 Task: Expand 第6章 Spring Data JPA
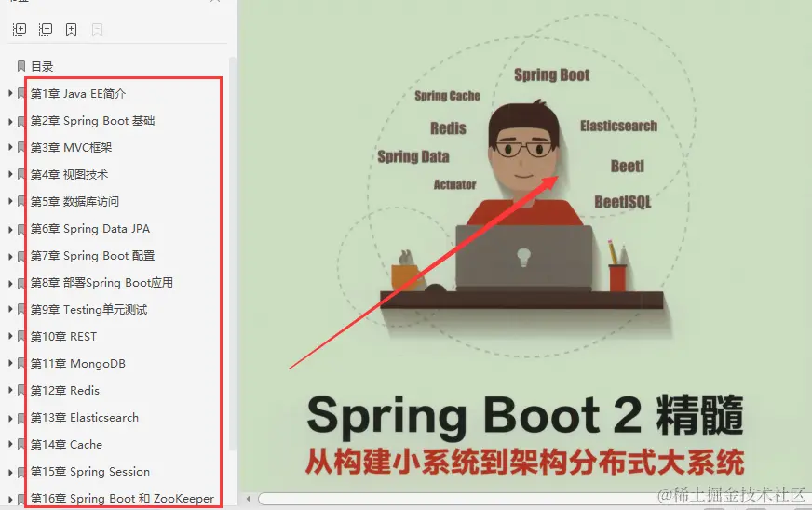click(10, 228)
